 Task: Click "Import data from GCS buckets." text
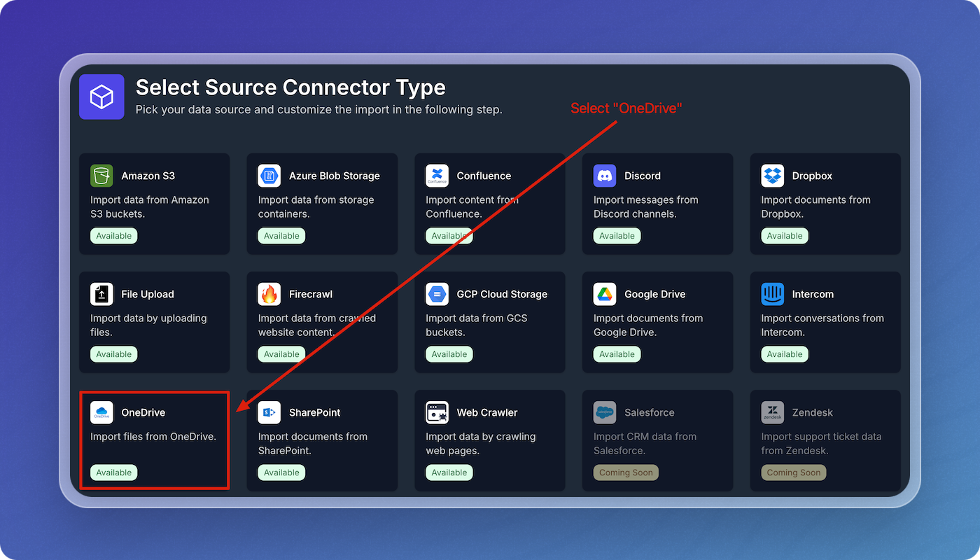477,325
